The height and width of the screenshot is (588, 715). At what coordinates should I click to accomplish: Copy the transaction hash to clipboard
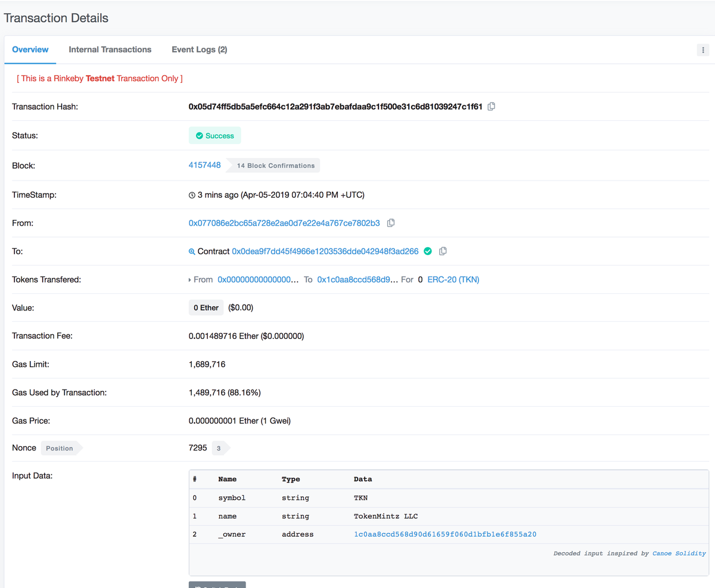tap(492, 107)
